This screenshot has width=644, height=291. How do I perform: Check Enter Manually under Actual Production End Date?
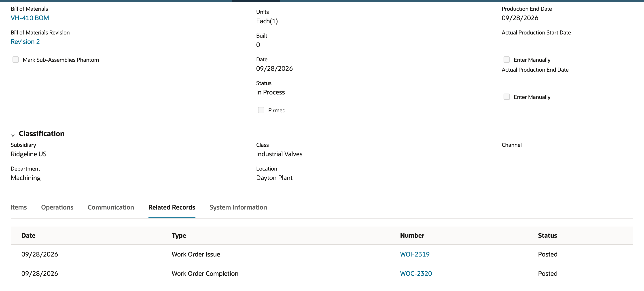[506, 97]
